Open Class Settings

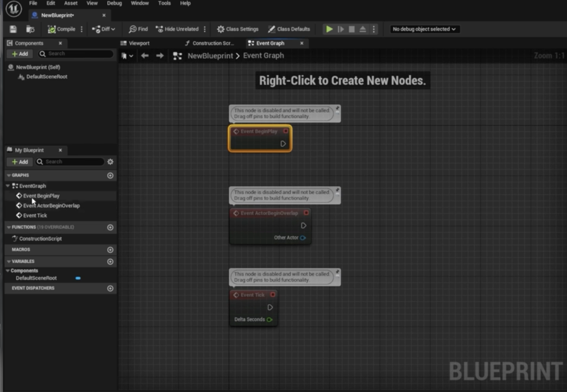click(237, 29)
